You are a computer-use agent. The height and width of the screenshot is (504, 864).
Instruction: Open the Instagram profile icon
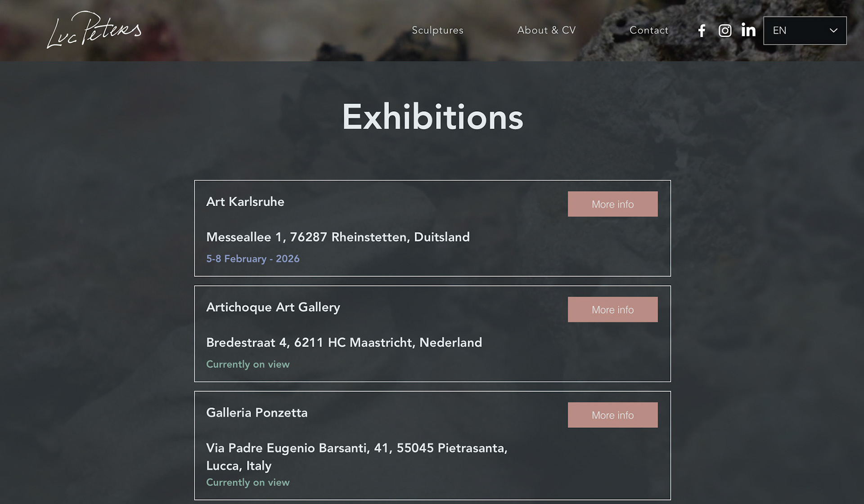pos(724,31)
